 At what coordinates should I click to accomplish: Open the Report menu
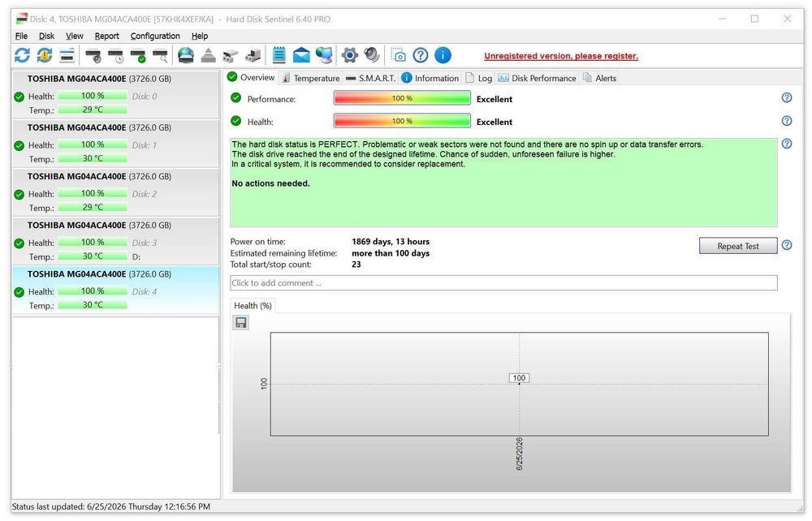point(106,36)
